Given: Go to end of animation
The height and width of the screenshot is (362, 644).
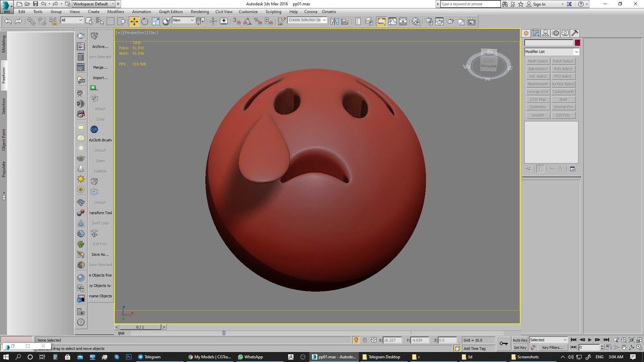Looking at the screenshot, I should [x=606, y=340].
